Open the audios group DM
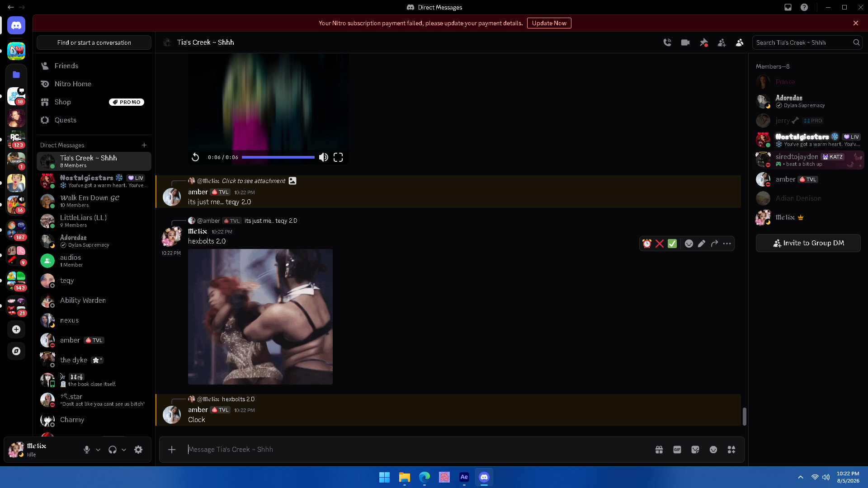Image resolution: width=868 pixels, height=488 pixels. [94, 261]
